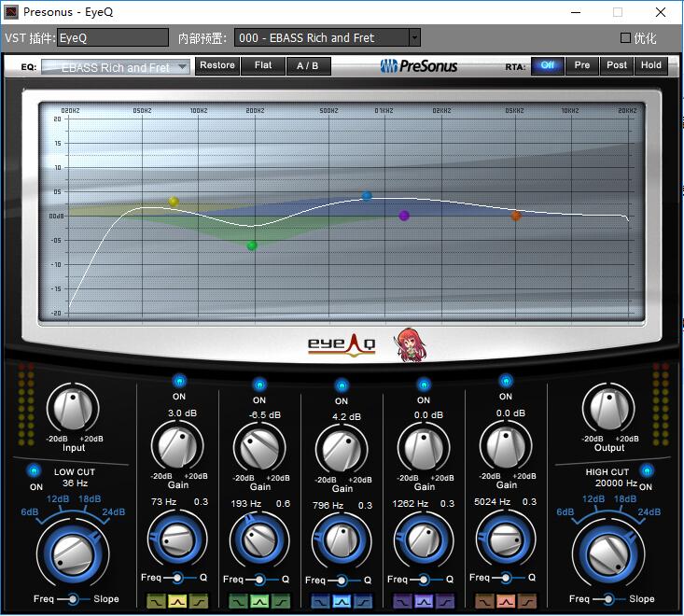Viewport: 684px width, 616px height.
Task: Set RTA to Post
Action: [x=617, y=66]
